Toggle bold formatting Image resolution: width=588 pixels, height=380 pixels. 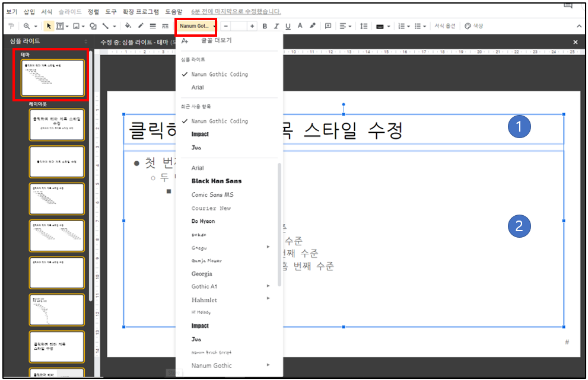265,25
